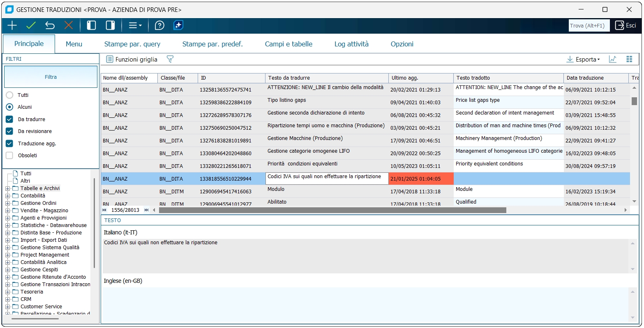644x328 pixels.
Task: Open the Esporta dropdown
Action: click(583, 59)
